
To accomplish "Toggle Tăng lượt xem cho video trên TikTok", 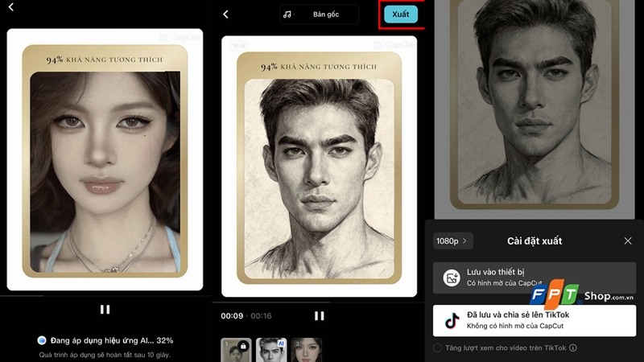I will point(438,348).
